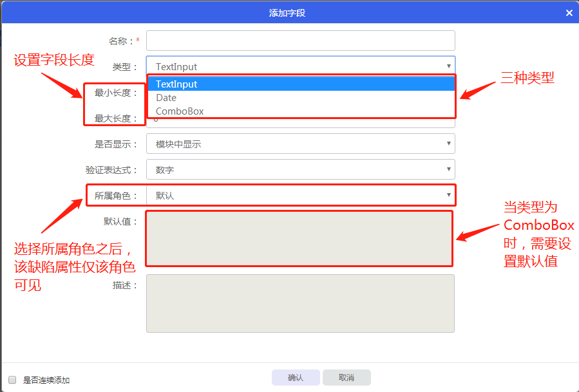The image size is (579, 392).
Task: Open the 所属角色 role dropdown
Action: [300, 194]
